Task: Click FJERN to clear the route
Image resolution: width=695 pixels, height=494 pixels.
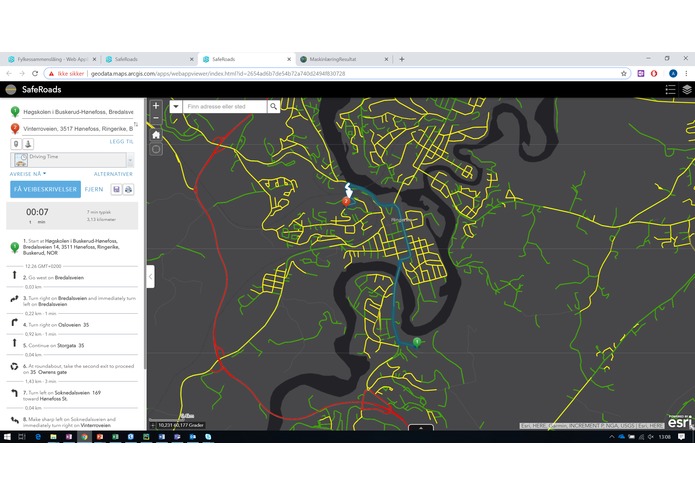Action: [94, 189]
